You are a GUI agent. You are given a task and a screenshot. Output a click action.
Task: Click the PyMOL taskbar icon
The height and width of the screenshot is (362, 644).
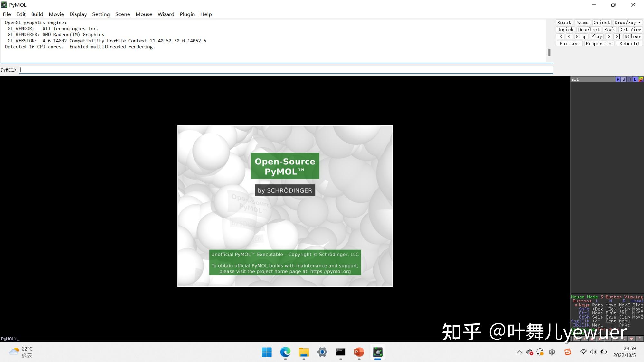[377, 352]
